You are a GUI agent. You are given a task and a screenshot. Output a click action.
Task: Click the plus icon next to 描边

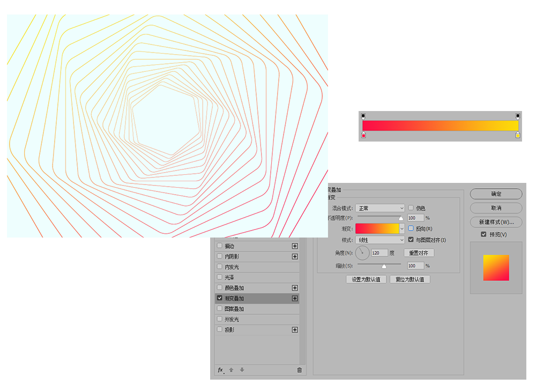point(295,246)
